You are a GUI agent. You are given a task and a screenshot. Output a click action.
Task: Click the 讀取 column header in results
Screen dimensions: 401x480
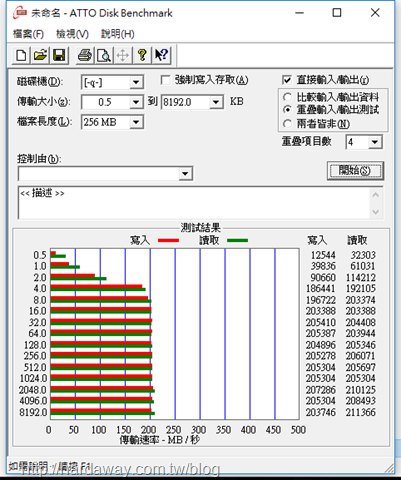357,240
